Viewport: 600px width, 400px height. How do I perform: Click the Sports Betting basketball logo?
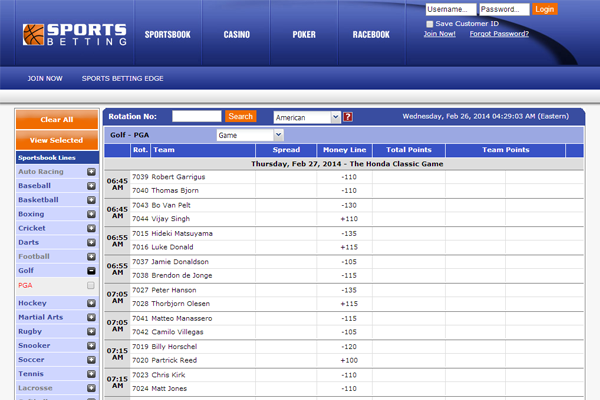(74, 35)
